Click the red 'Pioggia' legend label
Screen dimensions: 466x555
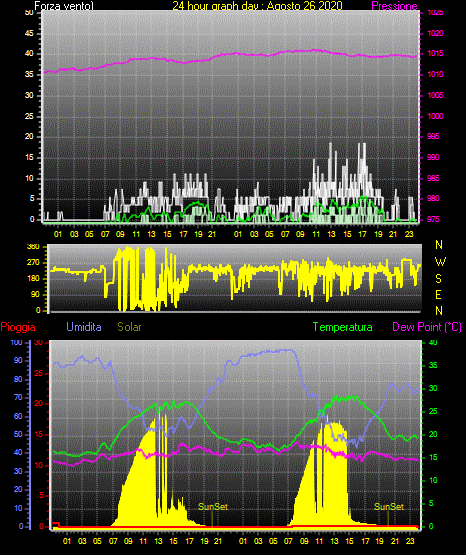coord(18,327)
